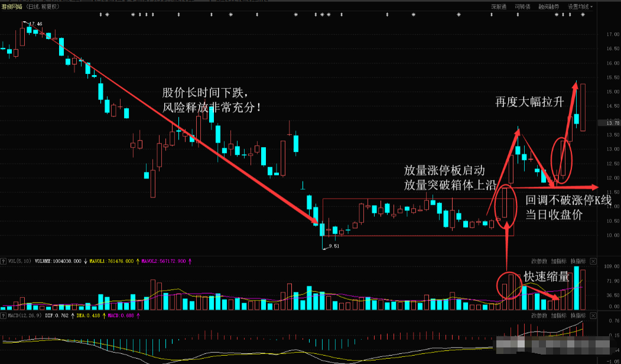This screenshot has width=621, height=364.
Task: Click the 0.76 MACD axis label
Action: click(x=615, y=322)
